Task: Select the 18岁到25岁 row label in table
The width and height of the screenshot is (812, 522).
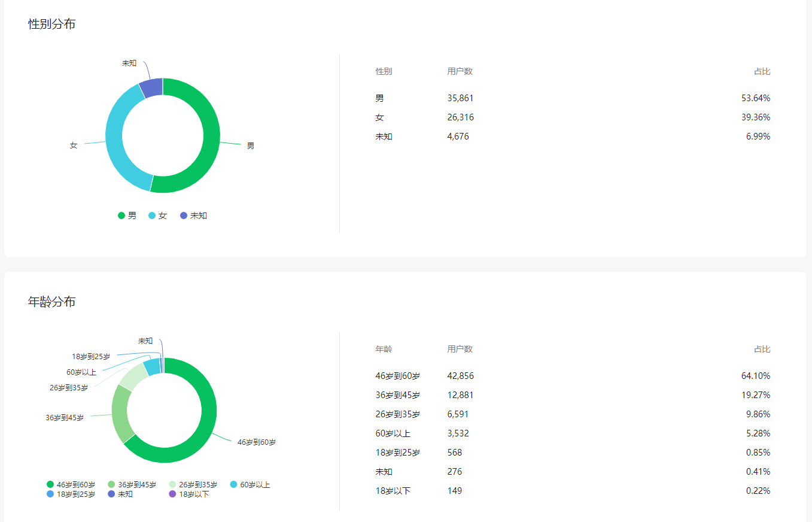Action: (x=397, y=453)
